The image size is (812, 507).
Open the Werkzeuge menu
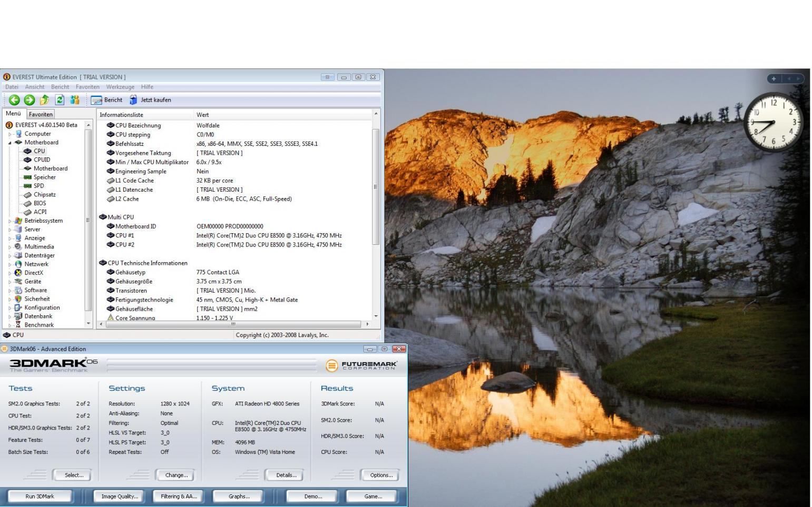tap(120, 87)
